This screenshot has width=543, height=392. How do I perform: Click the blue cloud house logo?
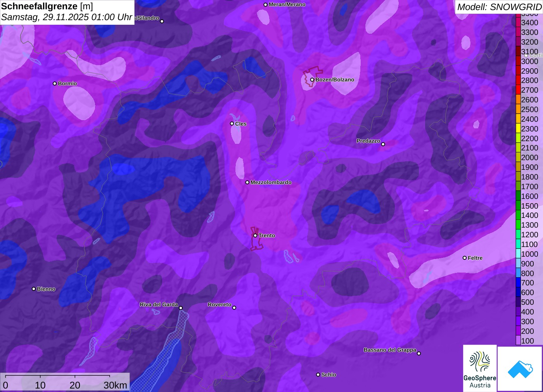pos(520,369)
